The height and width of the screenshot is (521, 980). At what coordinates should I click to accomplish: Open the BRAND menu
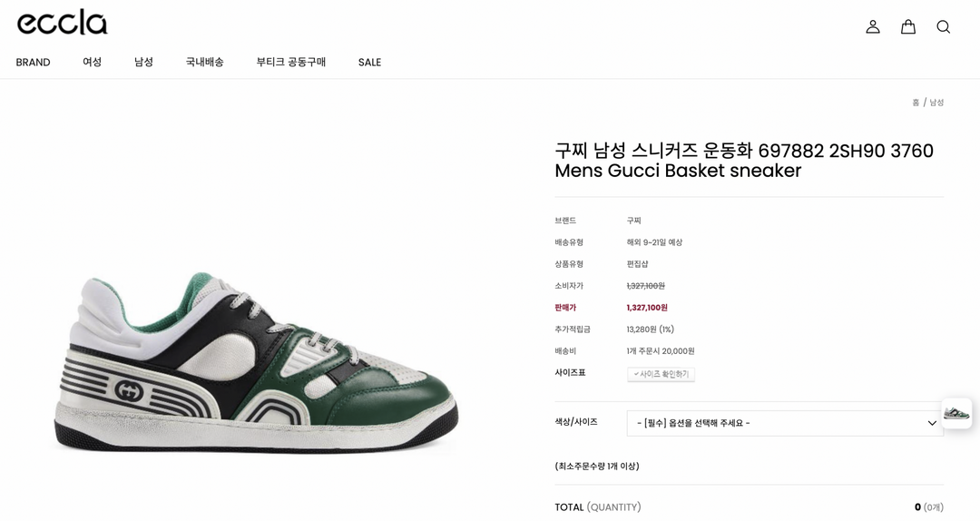(34, 62)
